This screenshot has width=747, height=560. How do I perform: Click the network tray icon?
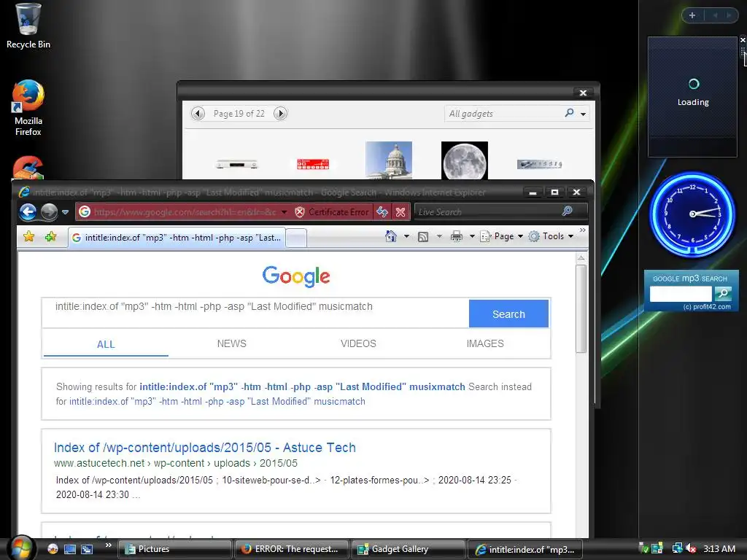pos(676,548)
